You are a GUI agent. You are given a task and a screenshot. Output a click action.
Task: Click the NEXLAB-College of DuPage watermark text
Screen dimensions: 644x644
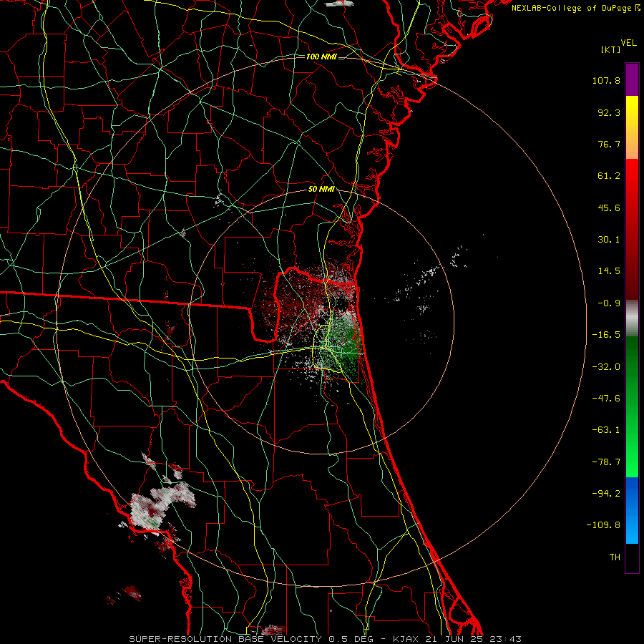tap(571, 8)
